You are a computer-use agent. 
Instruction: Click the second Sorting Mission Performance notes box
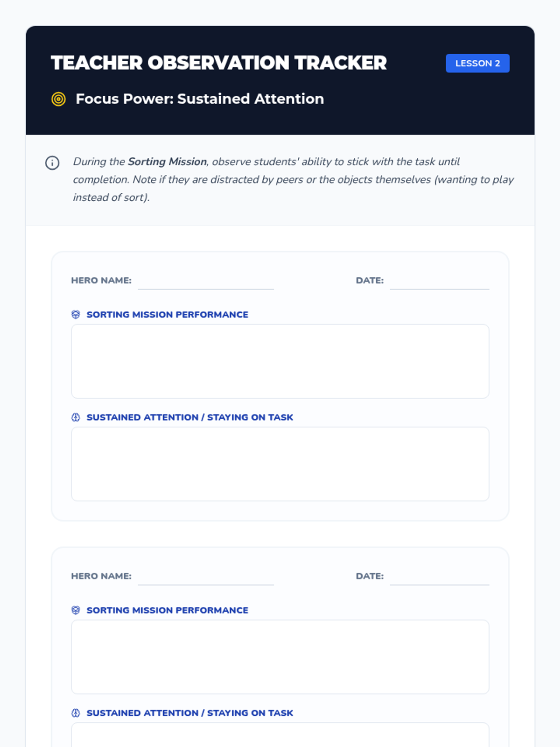pos(280,657)
